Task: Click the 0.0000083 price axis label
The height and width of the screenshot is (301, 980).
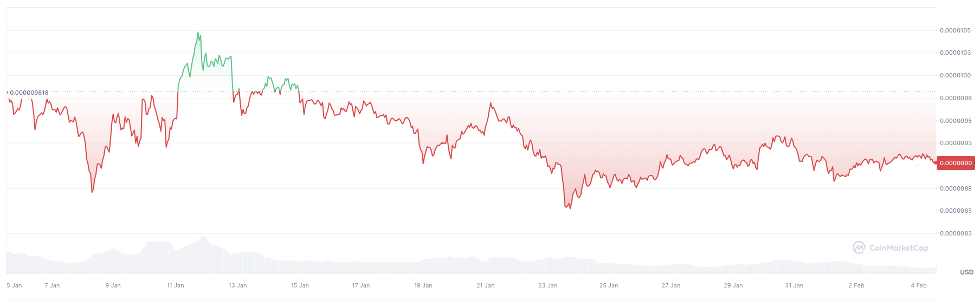Action: pyautogui.click(x=955, y=233)
